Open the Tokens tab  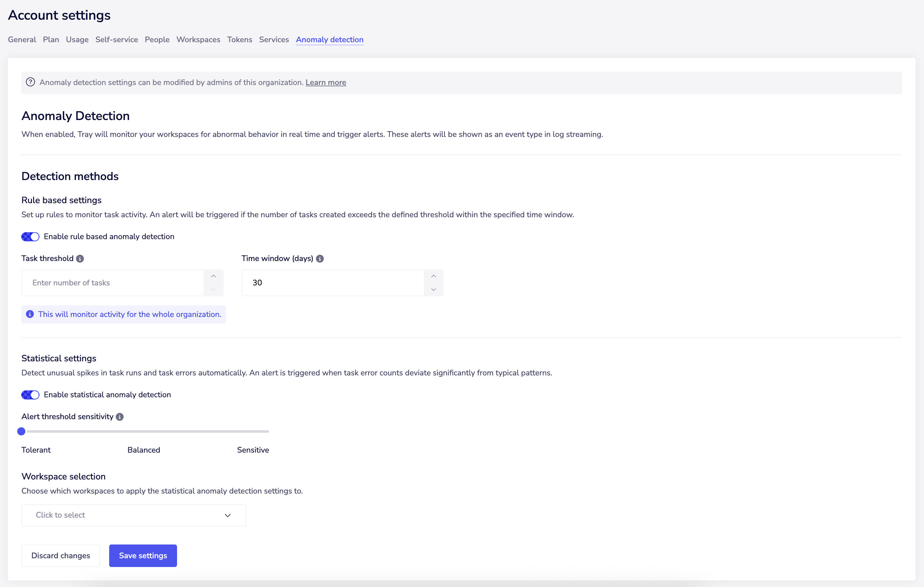point(239,39)
